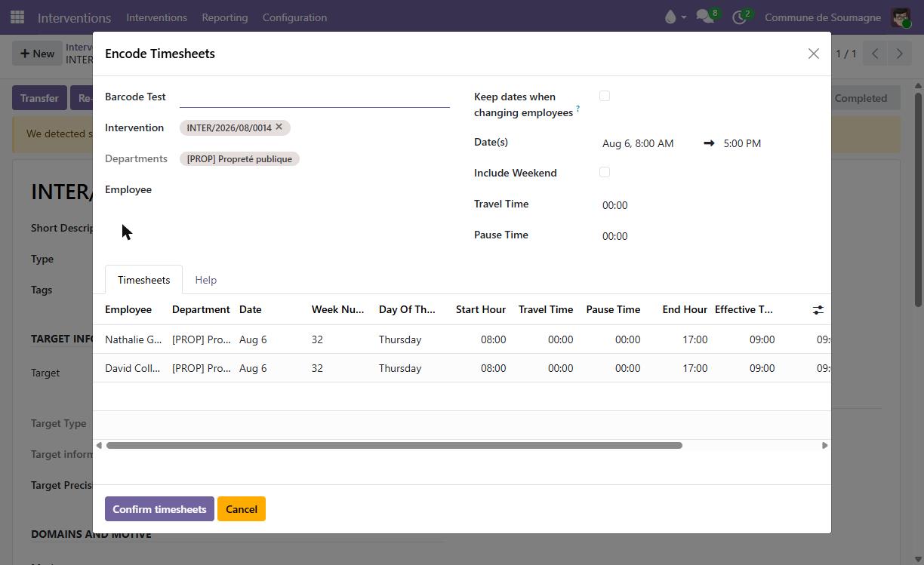The height and width of the screenshot is (565, 924).
Task: Toggle Keep dates when changing employees checkbox
Action: 605,96
